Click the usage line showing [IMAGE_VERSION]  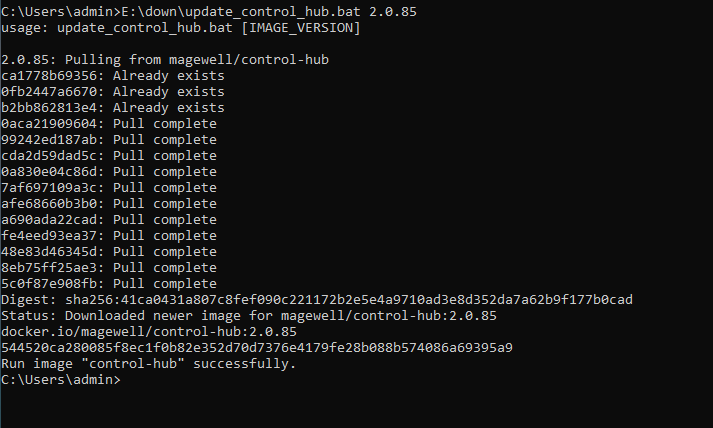(x=181, y=28)
